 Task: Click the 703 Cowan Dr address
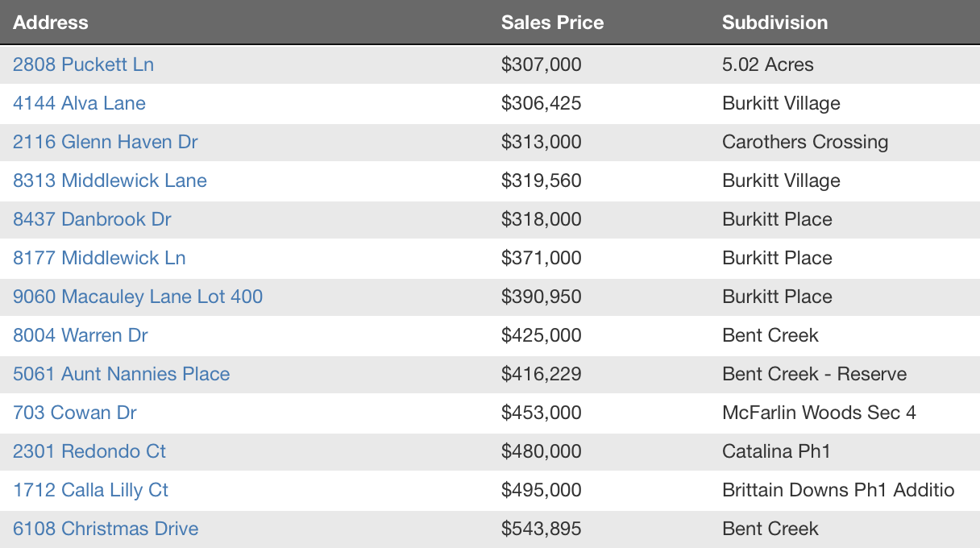click(74, 413)
